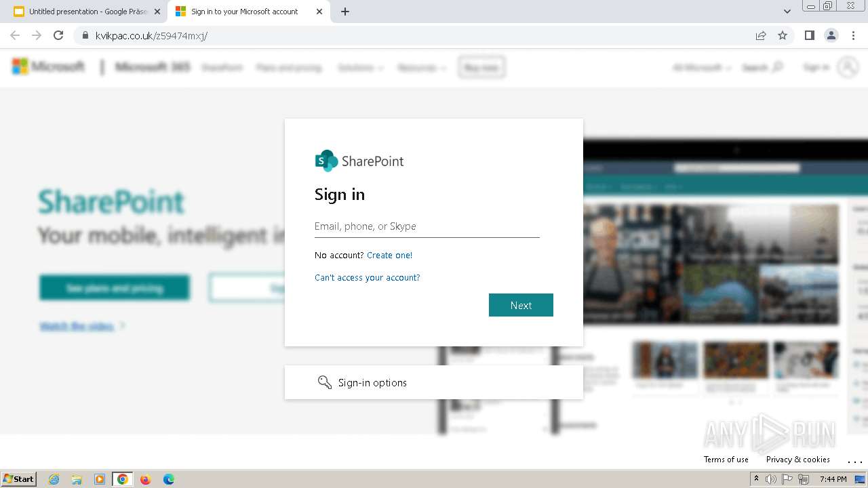Click the key icon beside Sign-in options

point(325,382)
